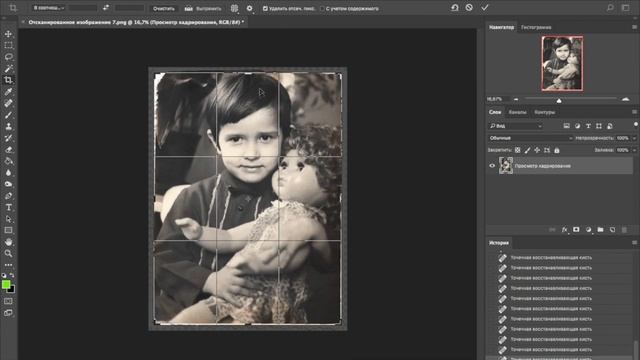Reset colors to default black and white
This screenshot has height=360, width=640.
click(x=4, y=275)
